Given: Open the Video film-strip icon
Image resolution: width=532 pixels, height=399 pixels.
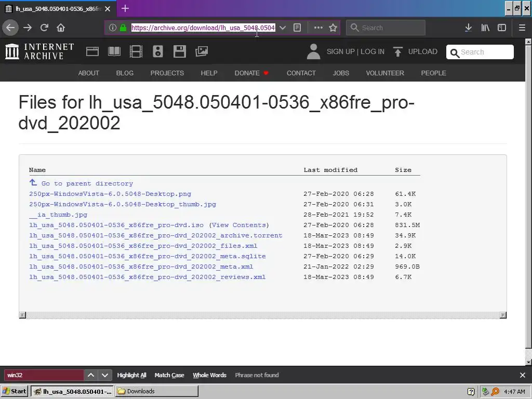Looking at the screenshot, I should [x=136, y=51].
